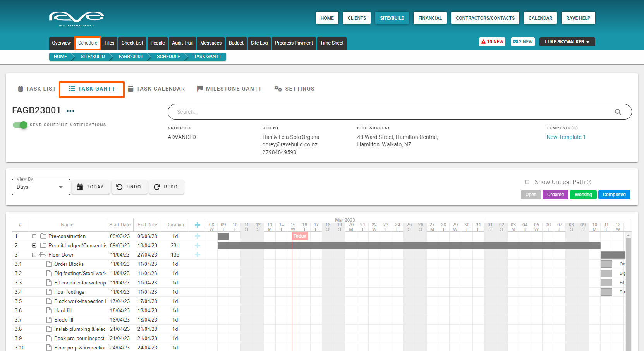Click the plus icon on Floor Down row
The image size is (644, 351).
pyautogui.click(x=197, y=255)
